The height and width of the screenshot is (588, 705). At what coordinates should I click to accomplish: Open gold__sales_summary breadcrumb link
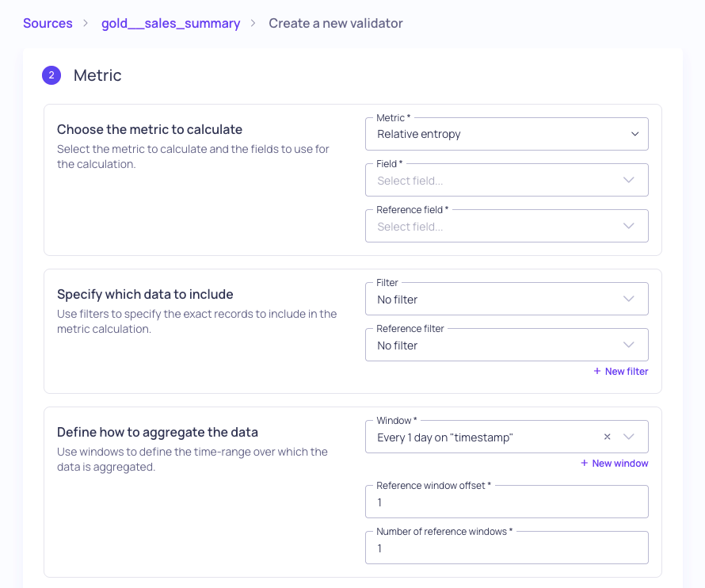coord(171,24)
